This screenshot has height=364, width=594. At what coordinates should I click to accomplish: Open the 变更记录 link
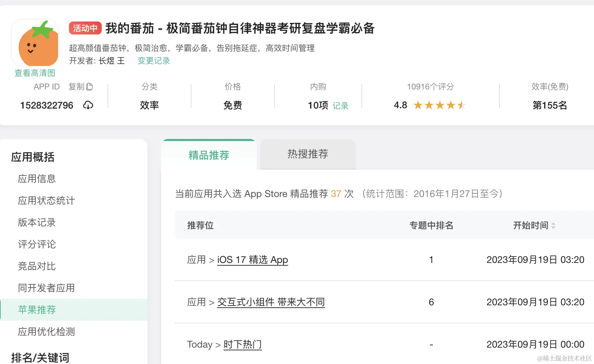[x=154, y=61]
